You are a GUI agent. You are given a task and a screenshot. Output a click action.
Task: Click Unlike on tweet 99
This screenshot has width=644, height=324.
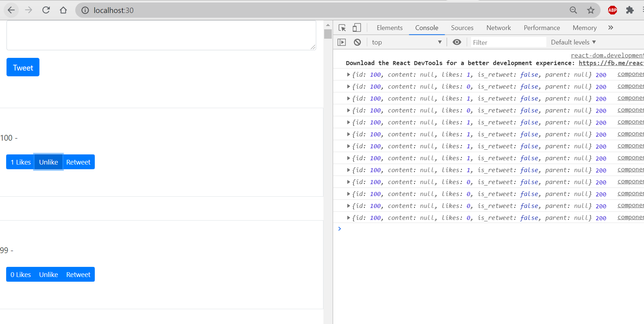[48, 274]
